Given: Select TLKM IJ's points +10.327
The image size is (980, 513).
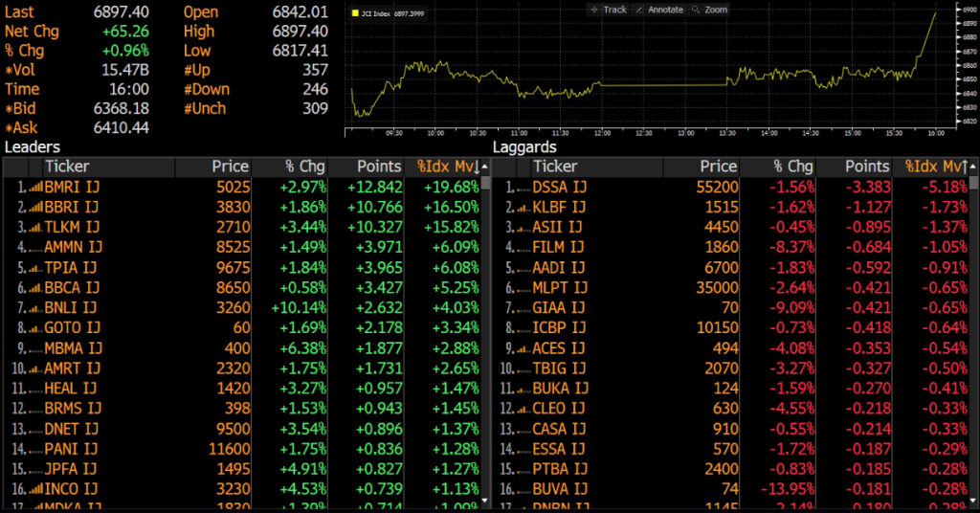Looking at the screenshot, I should coord(375,227).
